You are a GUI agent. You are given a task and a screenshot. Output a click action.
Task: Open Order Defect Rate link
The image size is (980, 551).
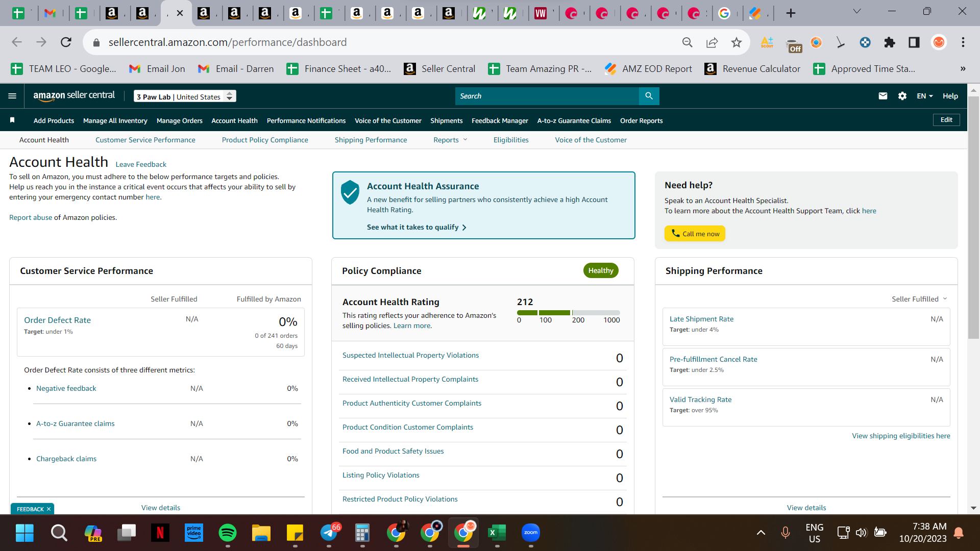pyautogui.click(x=57, y=320)
